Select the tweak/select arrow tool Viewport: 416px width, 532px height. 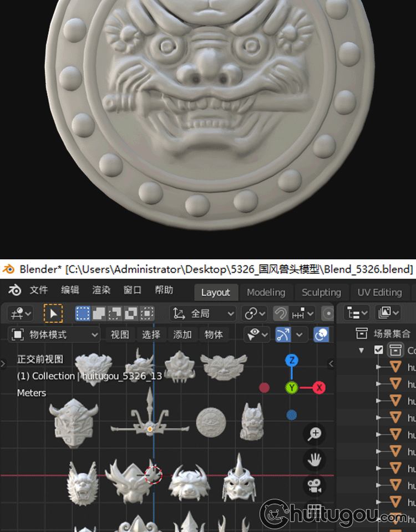tap(53, 314)
